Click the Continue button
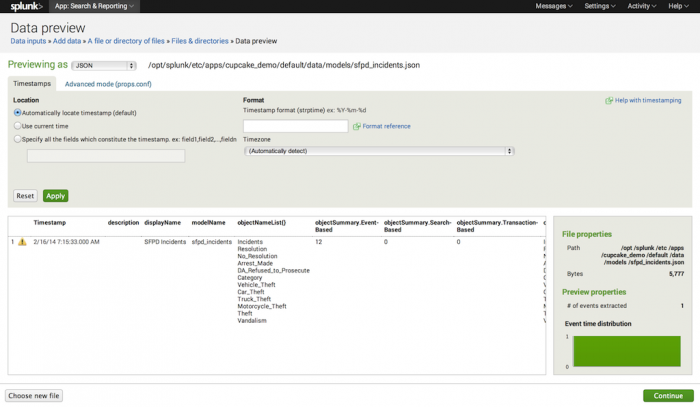700x407 pixels. (x=668, y=396)
